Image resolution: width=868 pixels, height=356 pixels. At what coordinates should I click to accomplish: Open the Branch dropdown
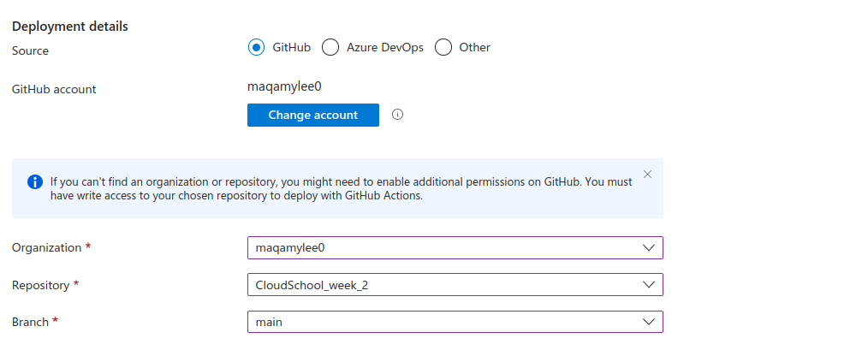[455, 322]
